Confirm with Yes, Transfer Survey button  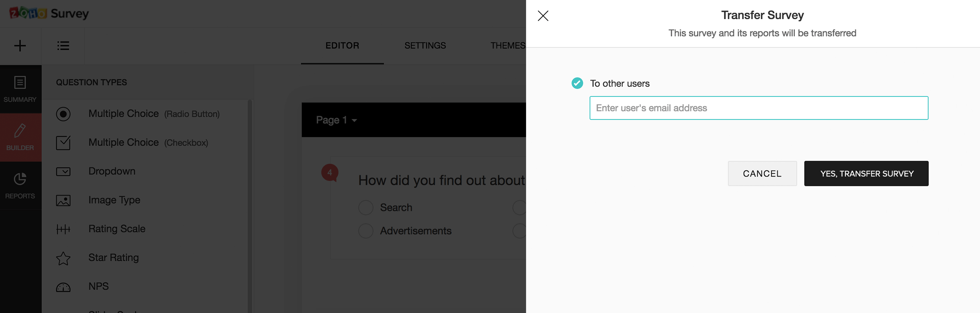click(x=866, y=174)
